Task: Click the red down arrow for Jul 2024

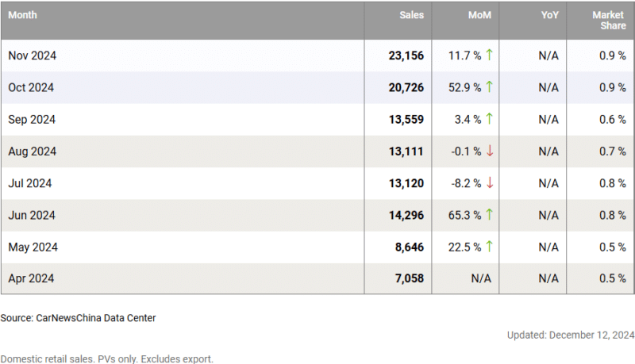Action: (x=490, y=183)
